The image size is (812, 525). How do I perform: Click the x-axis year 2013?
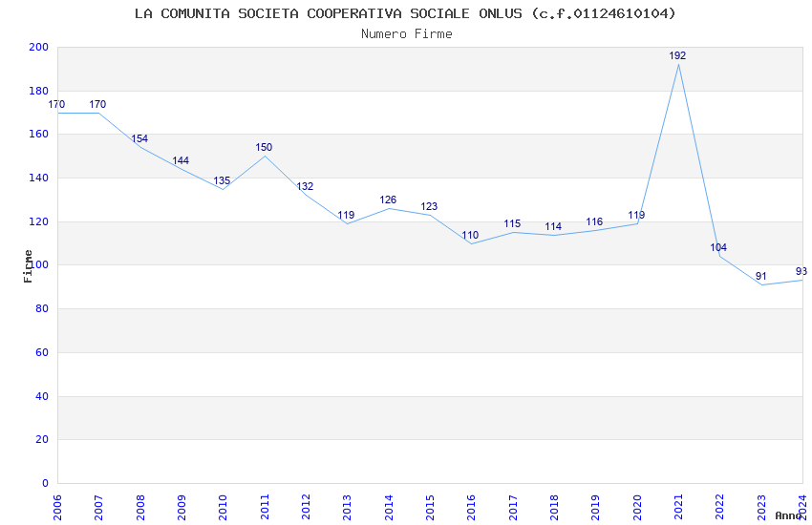348,507
